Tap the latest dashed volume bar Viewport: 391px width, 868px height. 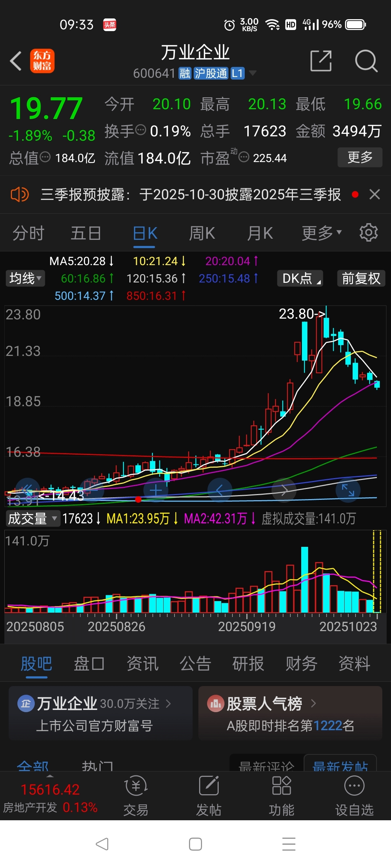[377, 571]
